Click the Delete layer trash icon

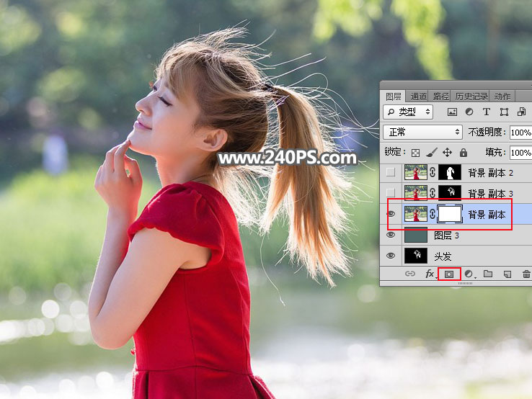point(526,274)
